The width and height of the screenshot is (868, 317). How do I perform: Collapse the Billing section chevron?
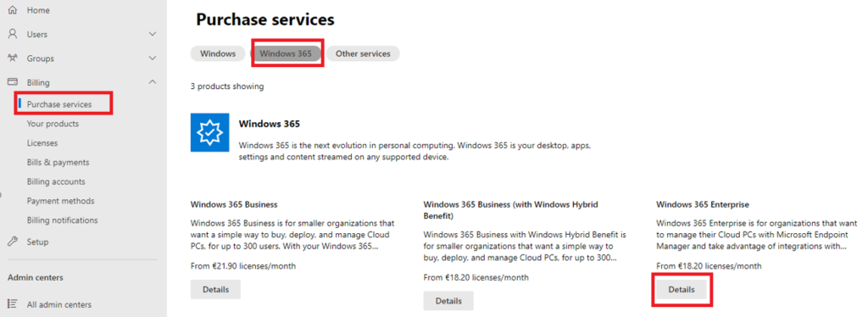tap(153, 82)
